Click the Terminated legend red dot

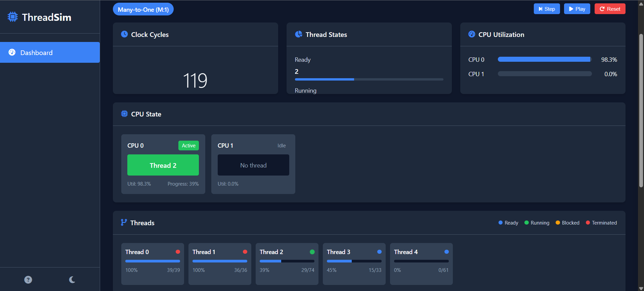point(588,223)
